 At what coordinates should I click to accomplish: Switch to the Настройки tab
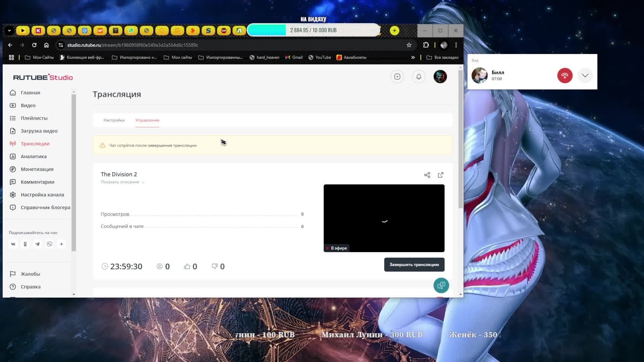(x=114, y=120)
